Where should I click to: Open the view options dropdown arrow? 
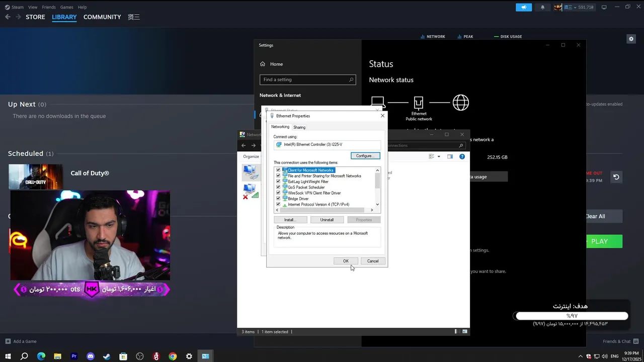click(x=439, y=156)
